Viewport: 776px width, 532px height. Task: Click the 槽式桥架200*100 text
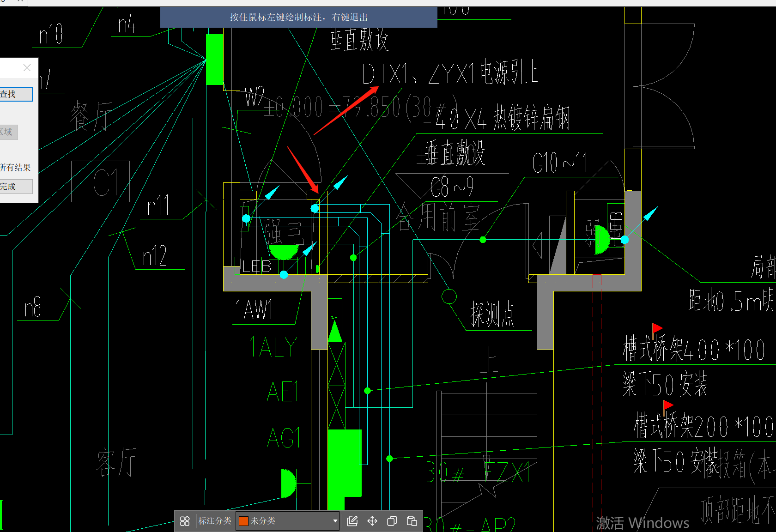pyautogui.click(x=704, y=426)
